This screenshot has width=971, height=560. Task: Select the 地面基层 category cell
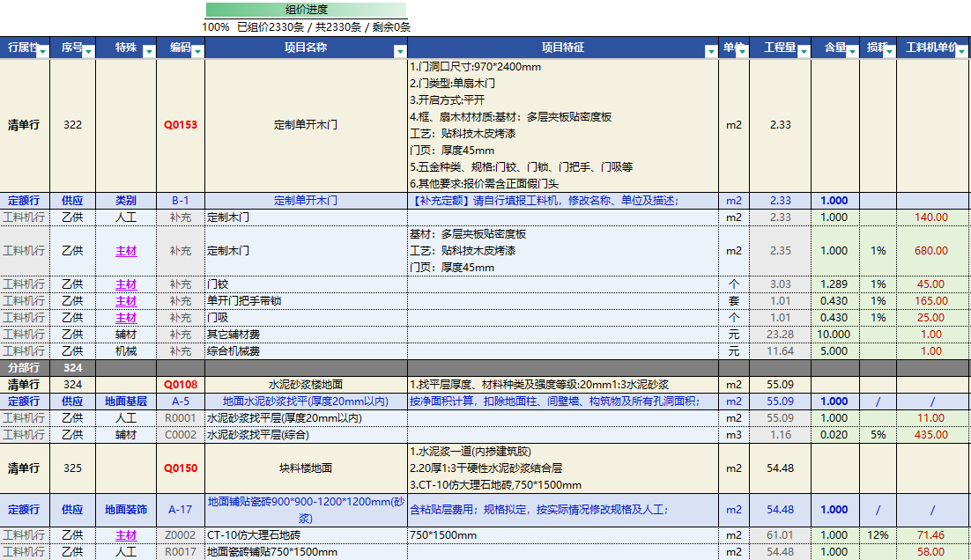126,402
